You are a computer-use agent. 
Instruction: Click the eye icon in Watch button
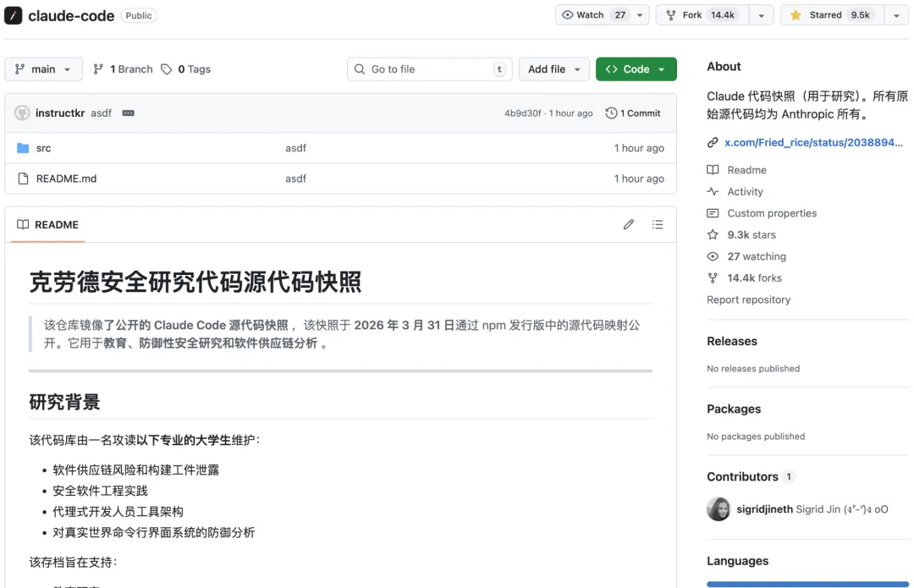pos(567,15)
